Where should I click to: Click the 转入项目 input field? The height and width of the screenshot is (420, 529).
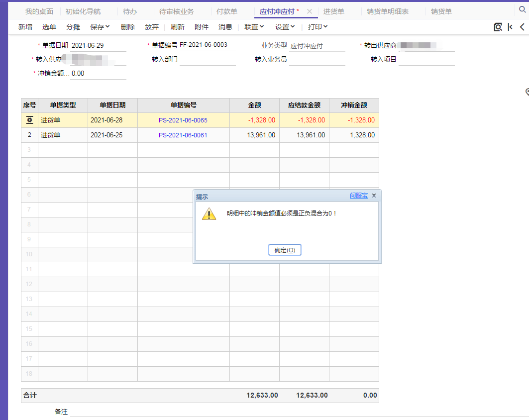[426, 59]
